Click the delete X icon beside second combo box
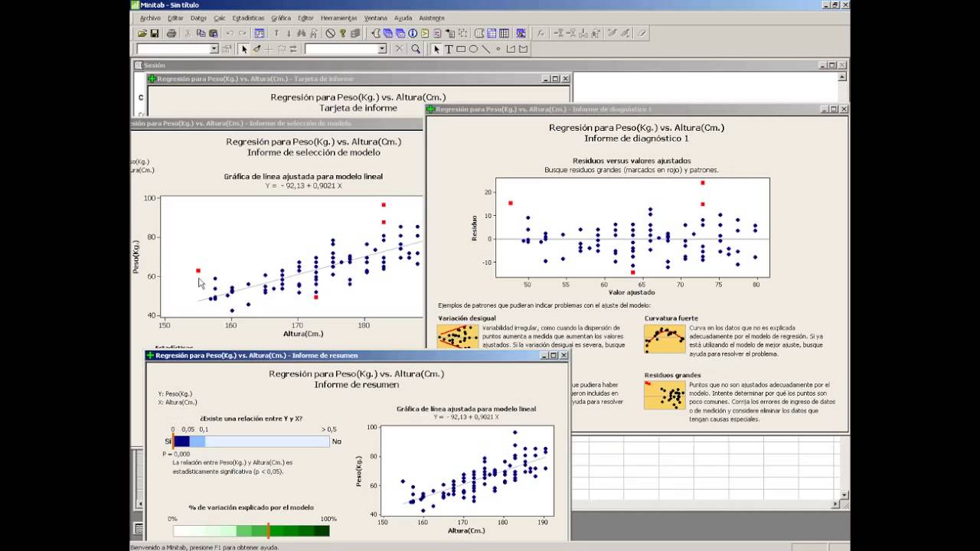Image resolution: width=980 pixels, height=551 pixels. click(x=399, y=49)
